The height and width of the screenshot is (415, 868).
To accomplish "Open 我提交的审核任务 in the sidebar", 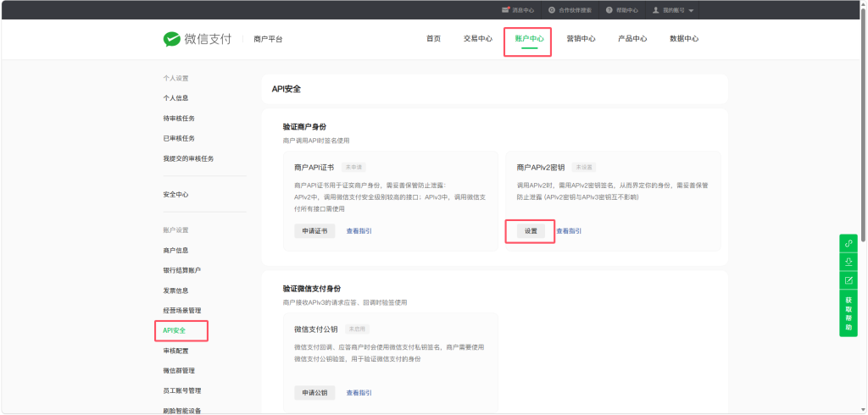I will (x=188, y=158).
